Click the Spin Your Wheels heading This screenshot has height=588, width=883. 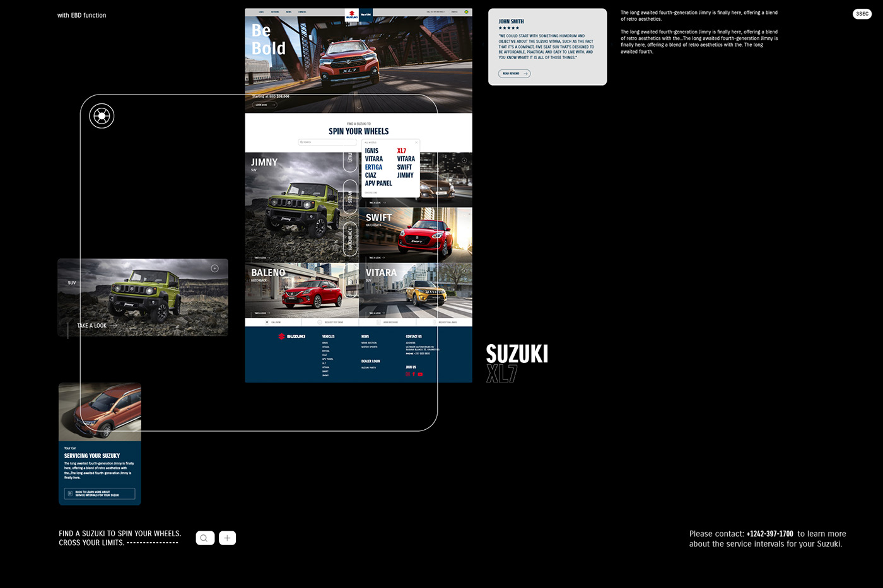(x=358, y=131)
